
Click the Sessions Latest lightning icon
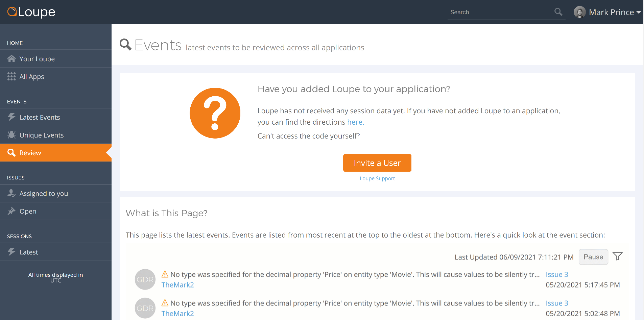tap(11, 252)
